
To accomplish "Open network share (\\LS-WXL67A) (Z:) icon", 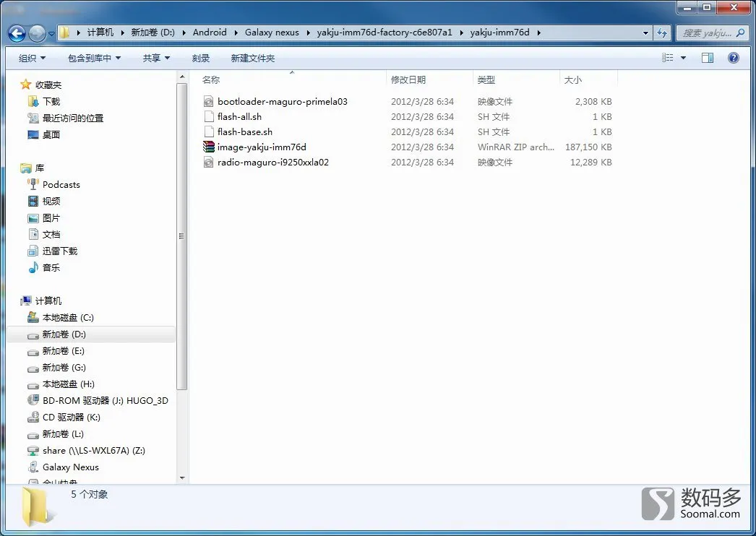I will click(x=33, y=451).
